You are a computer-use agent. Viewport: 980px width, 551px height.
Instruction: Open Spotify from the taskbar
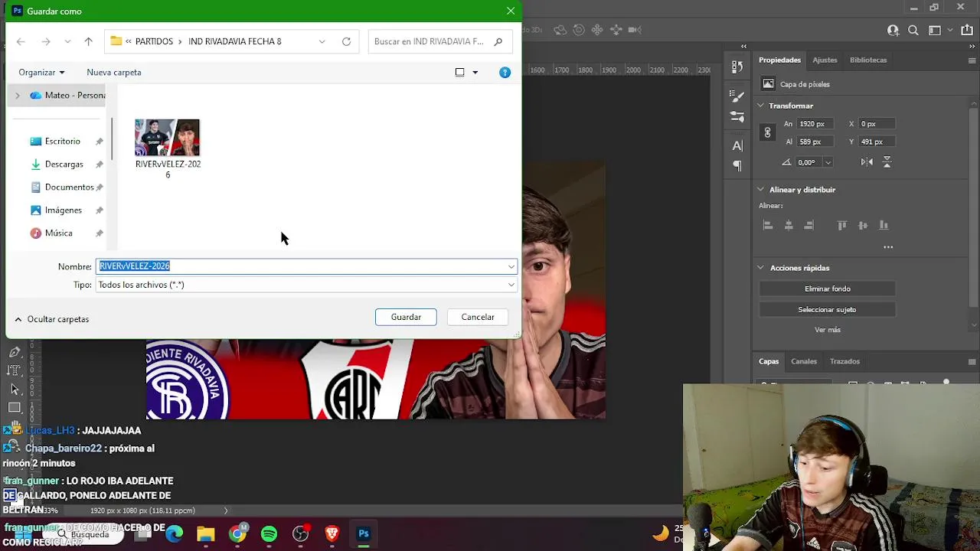269,533
